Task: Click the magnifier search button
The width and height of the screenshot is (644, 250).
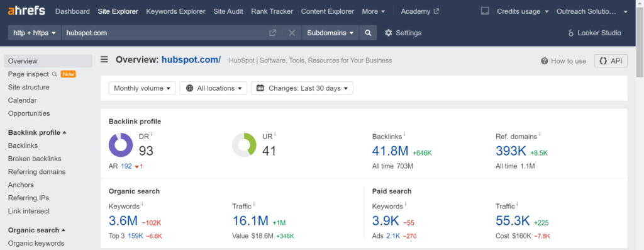Action: tap(368, 33)
